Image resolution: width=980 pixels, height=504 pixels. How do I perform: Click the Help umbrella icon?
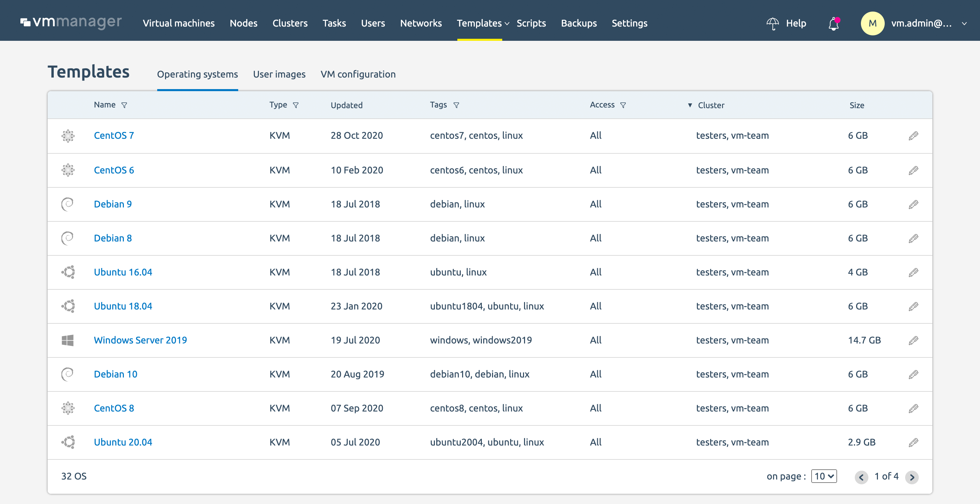point(772,23)
